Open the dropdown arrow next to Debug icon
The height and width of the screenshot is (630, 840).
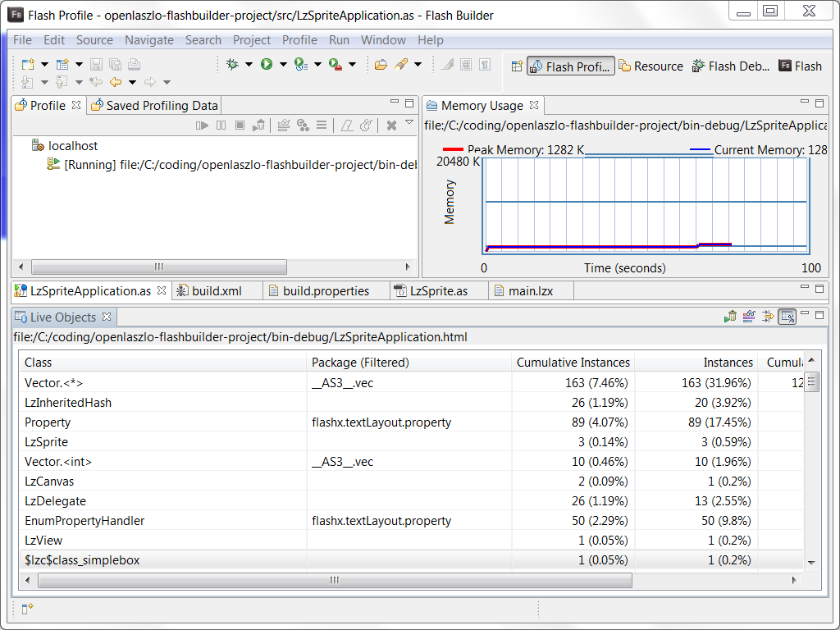coord(249,65)
